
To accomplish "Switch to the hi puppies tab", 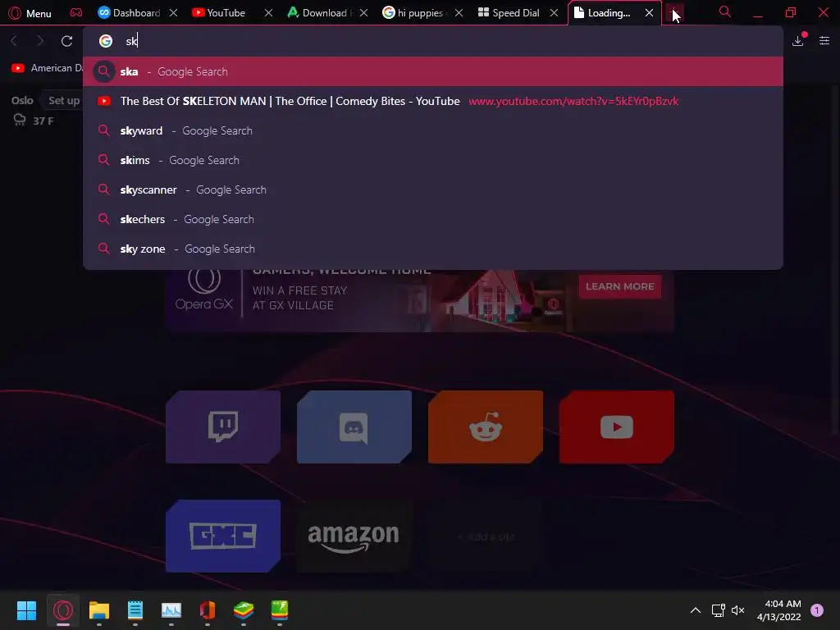I will click(413, 13).
